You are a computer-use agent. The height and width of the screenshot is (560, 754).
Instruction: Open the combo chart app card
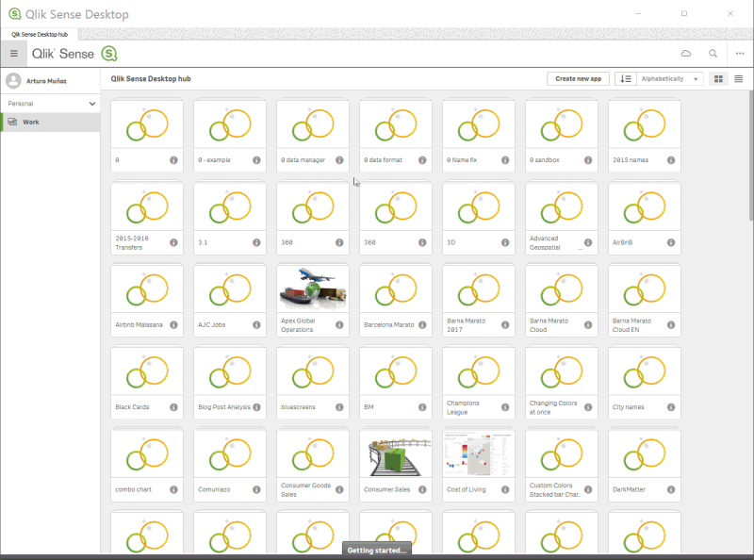pos(147,465)
